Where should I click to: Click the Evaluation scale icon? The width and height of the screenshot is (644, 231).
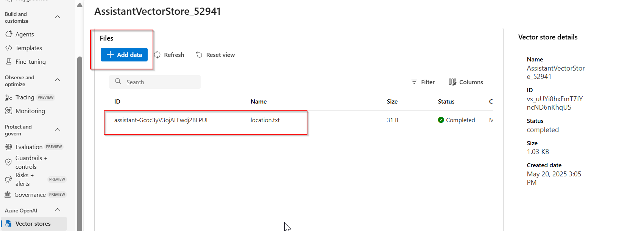coord(9,147)
